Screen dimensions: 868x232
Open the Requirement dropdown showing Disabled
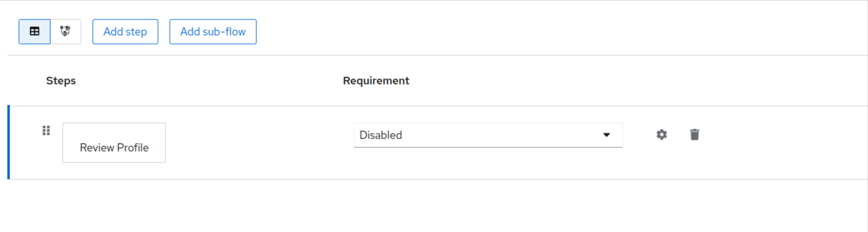(x=488, y=135)
